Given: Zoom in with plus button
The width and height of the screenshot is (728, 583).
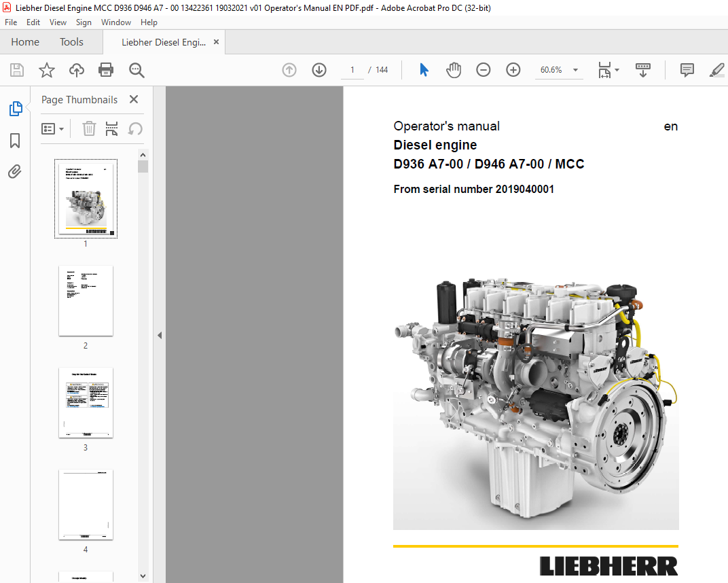Looking at the screenshot, I should coord(513,70).
